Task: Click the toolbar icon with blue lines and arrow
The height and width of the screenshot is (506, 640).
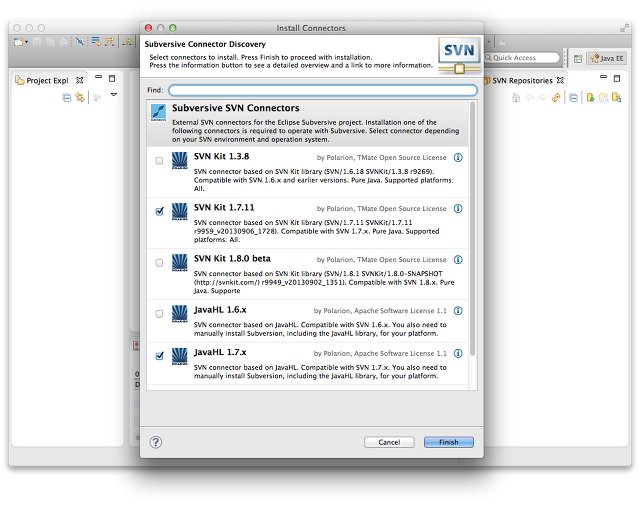Action: 96,42
